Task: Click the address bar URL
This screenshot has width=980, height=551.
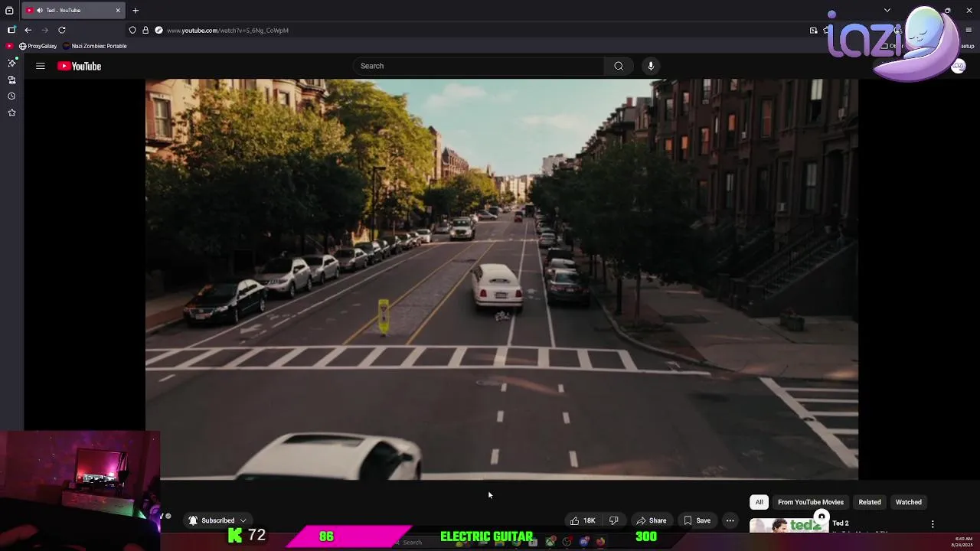Action: [227, 30]
